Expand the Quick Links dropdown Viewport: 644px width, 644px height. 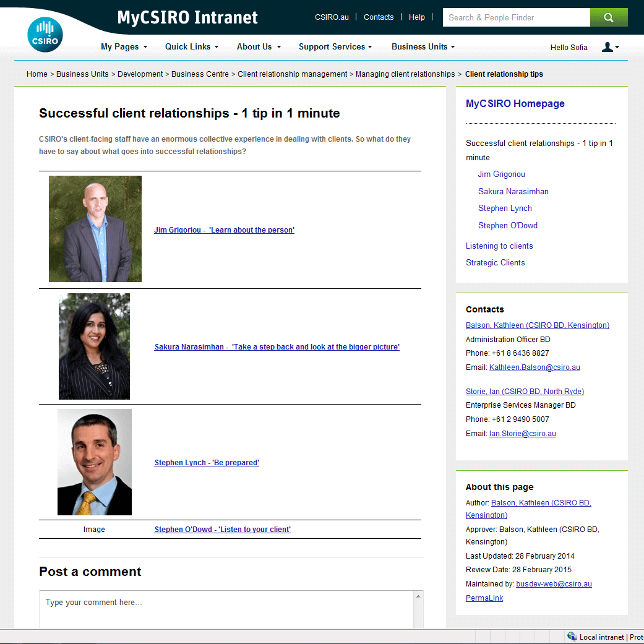(192, 47)
